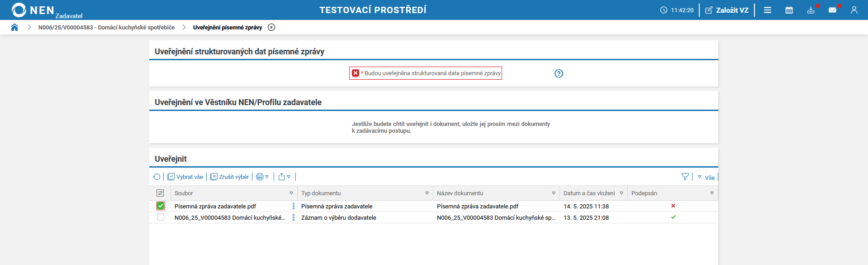Open column settings icon in table header
The image size is (868, 265).
pyautogui.click(x=160, y=193)
